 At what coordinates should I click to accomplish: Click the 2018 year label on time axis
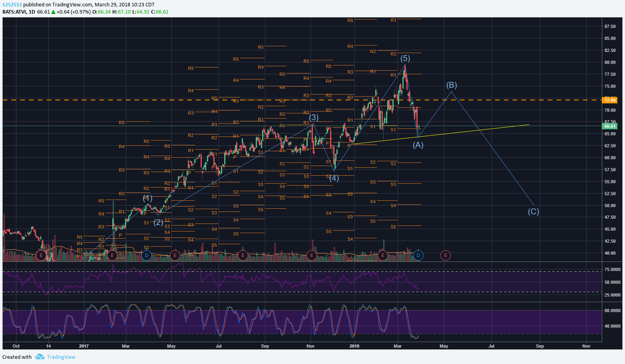coord(354,346)
